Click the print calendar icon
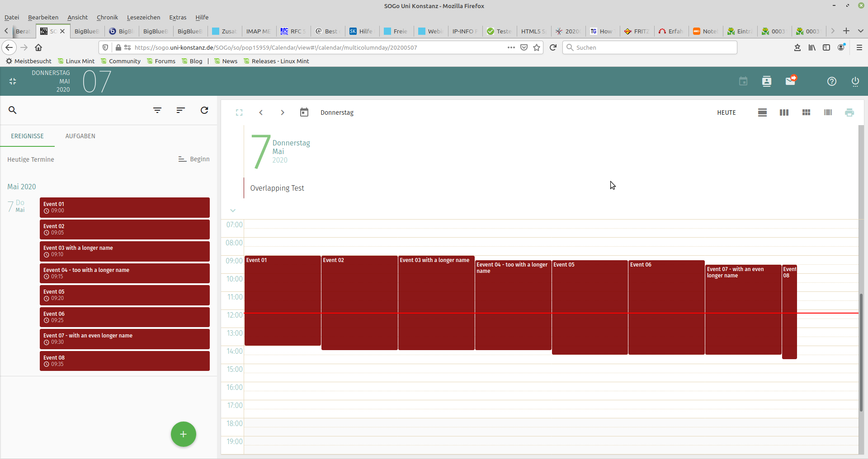This screenshot has width=868, height=459. click(x=849, y=112)
